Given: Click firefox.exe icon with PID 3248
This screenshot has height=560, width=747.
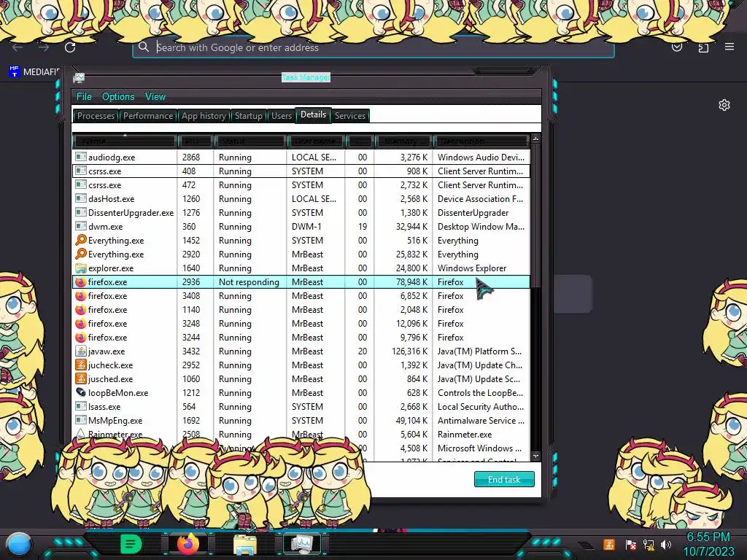Looking at the screenshot, I should point(81,323).
